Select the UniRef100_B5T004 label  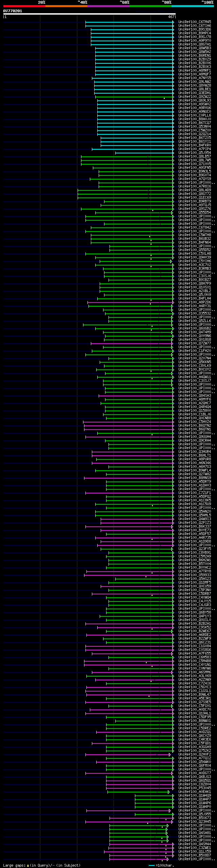coord(195,564)
